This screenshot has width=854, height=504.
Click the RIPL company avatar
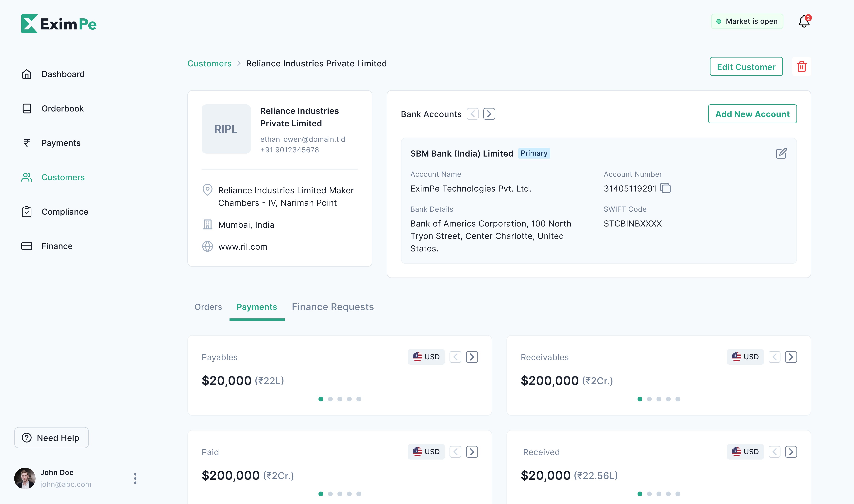[226, 129]
